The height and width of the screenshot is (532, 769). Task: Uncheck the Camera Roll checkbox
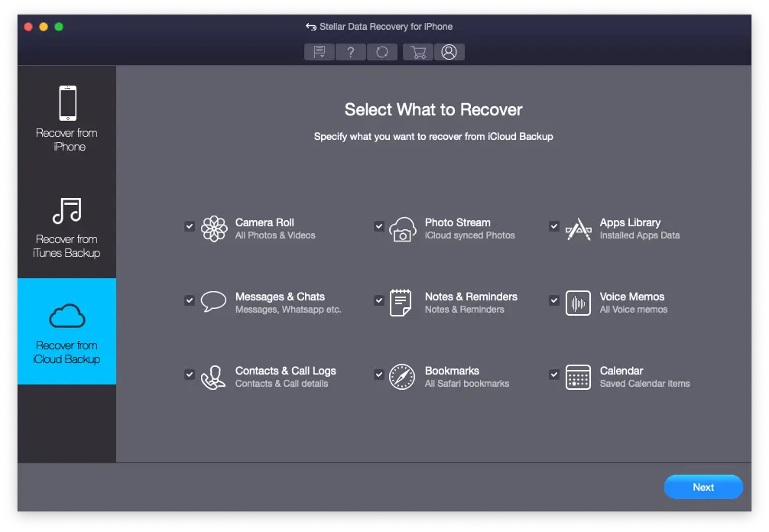click(190, 226)
